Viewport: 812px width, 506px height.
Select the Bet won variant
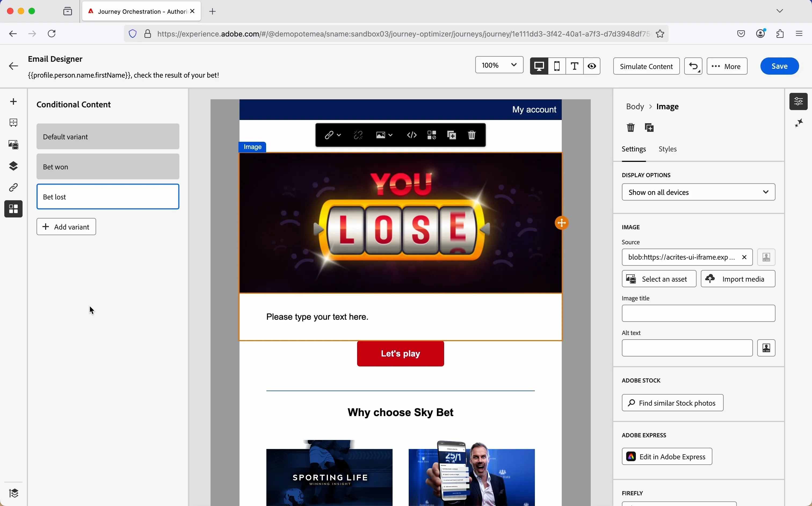(x=108, y=167)
